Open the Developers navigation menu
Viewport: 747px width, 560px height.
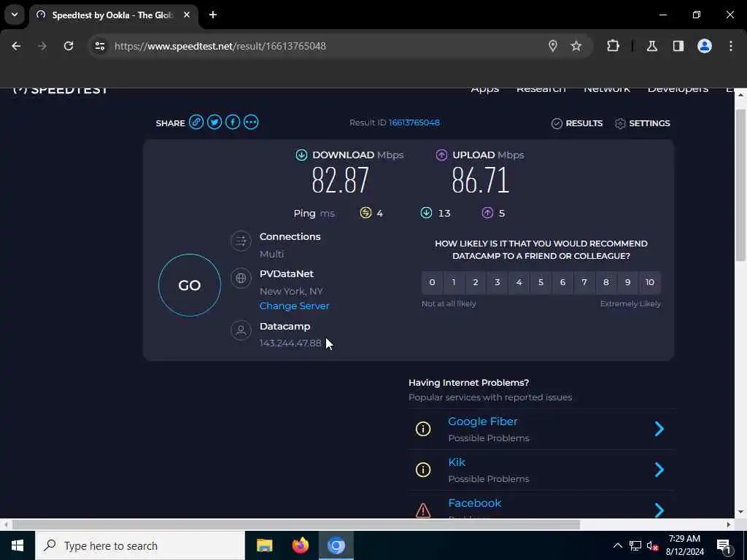(678, 89)
